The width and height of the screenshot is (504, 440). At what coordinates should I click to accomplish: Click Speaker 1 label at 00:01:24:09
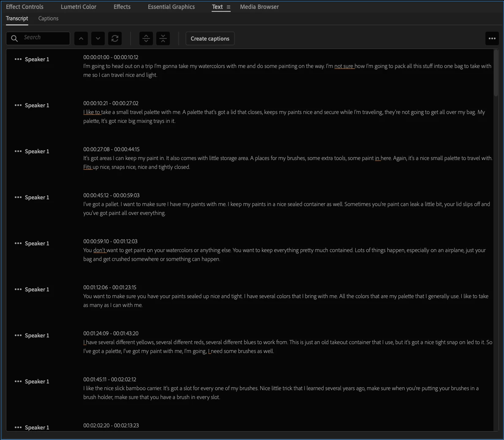point(37,335)
